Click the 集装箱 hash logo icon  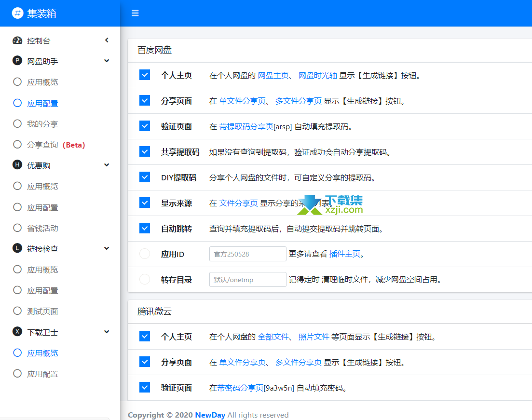[x=18, y=13]
